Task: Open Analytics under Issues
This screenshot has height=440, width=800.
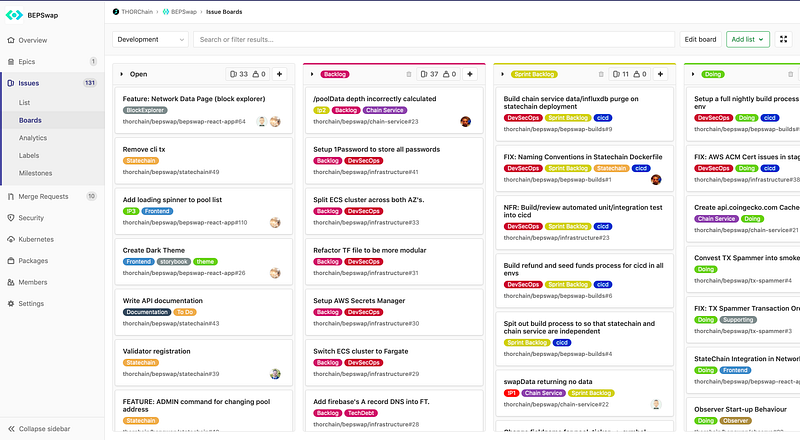Action: coord(33,138)
